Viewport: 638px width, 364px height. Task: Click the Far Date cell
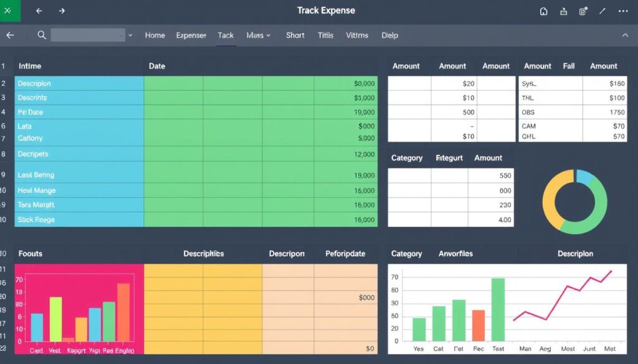[x=79, y=112]
